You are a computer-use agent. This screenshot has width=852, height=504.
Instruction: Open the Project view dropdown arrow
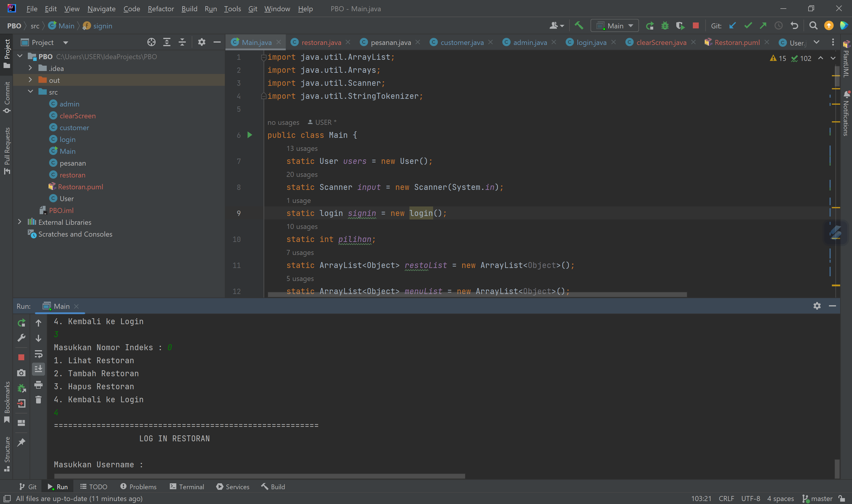[66, 43]
